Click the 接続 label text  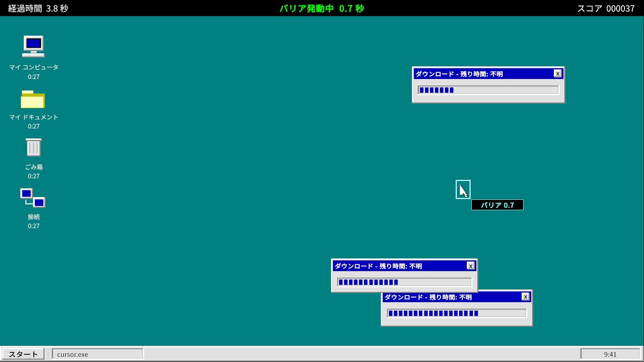coord(34,217)
